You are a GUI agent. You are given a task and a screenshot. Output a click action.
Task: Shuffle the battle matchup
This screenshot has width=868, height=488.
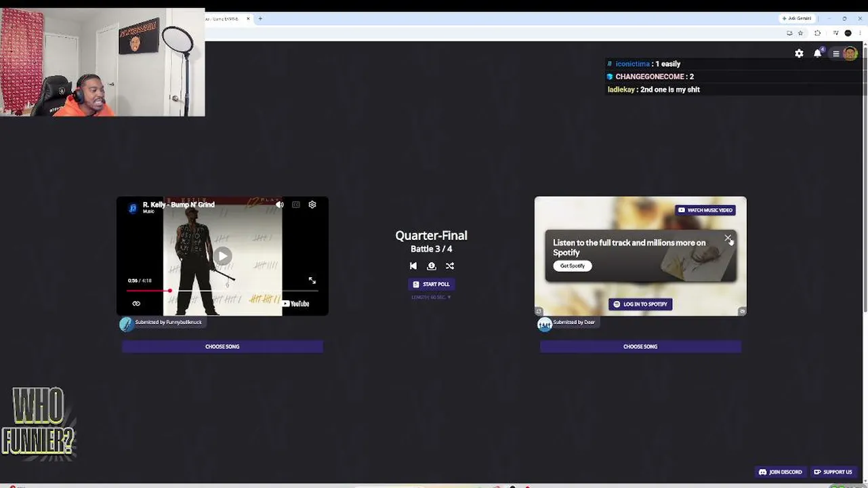pos(450,266)
